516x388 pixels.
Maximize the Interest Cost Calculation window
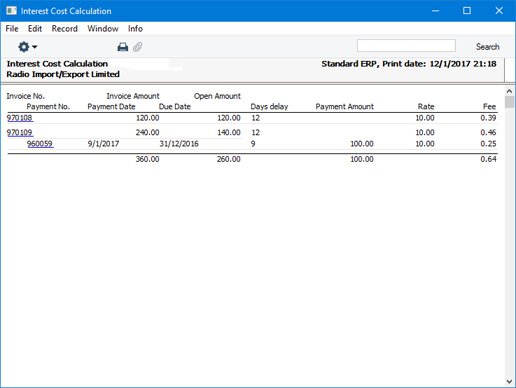(x=467, y=11)
